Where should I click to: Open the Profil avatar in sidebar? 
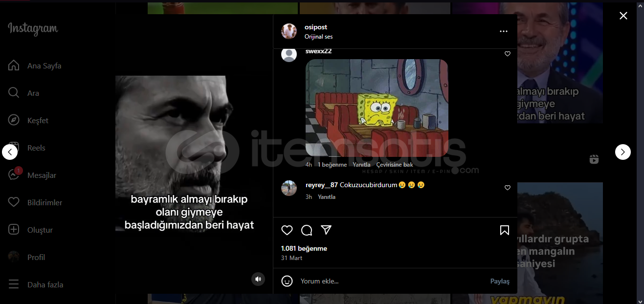[14, 257]
